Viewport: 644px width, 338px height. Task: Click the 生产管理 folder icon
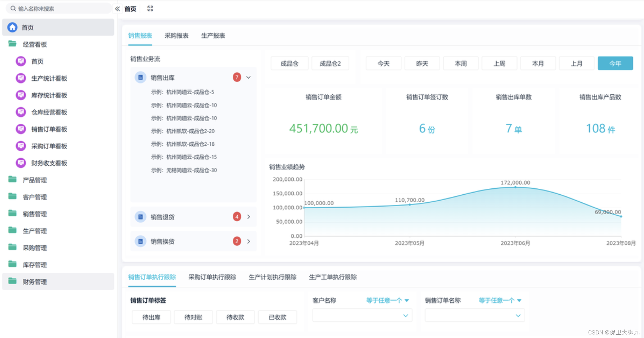click(12, 230)
